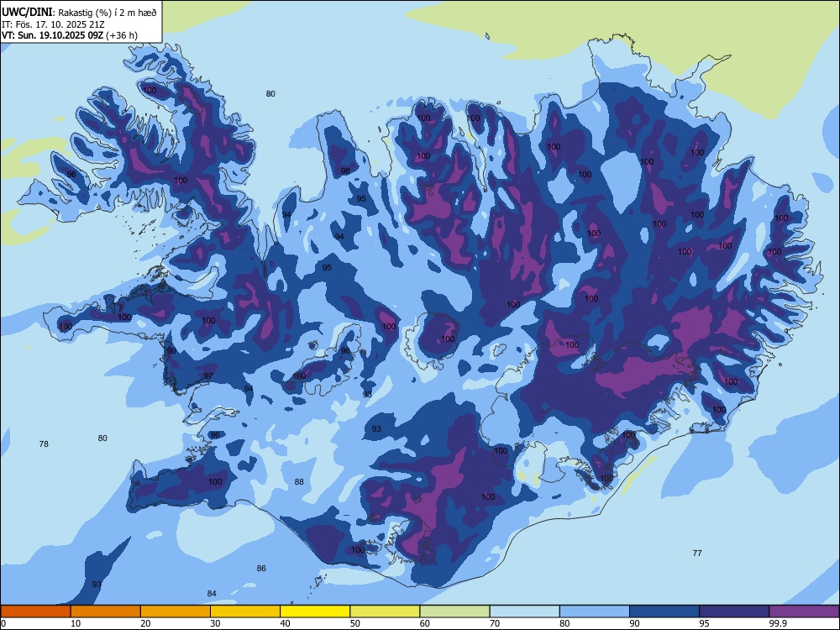Click the '97' humidity value on the map
This screenshot has height=630, width=840.
tap(208, 376)
